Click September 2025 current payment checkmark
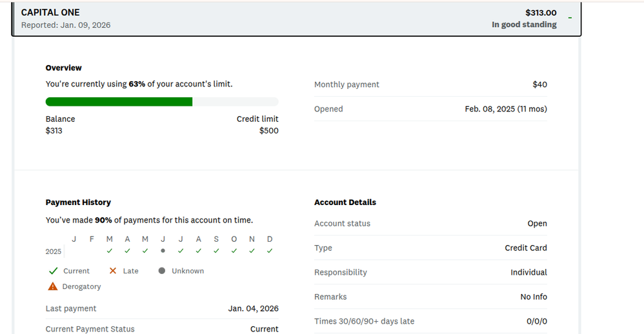The image size is (644, 334). coord(216,251)
